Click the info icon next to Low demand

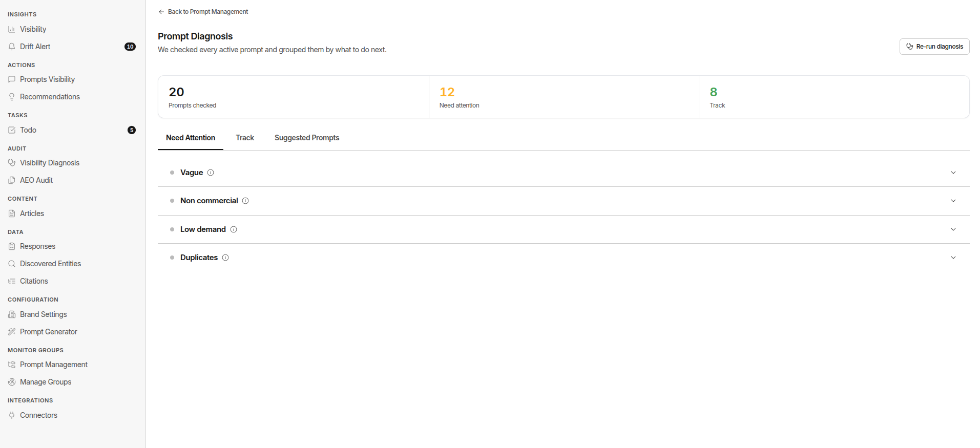(234, 229)
